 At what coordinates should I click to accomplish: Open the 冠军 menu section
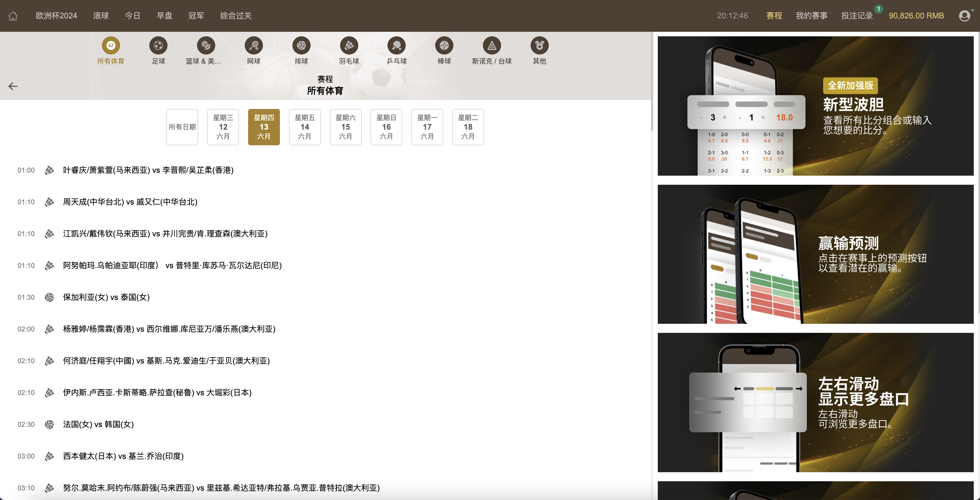coord(196,16)
